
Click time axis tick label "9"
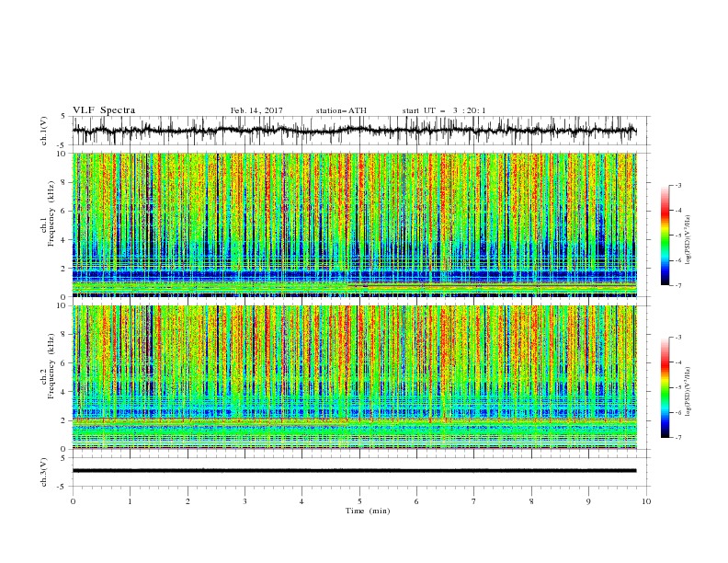[588, 501]
